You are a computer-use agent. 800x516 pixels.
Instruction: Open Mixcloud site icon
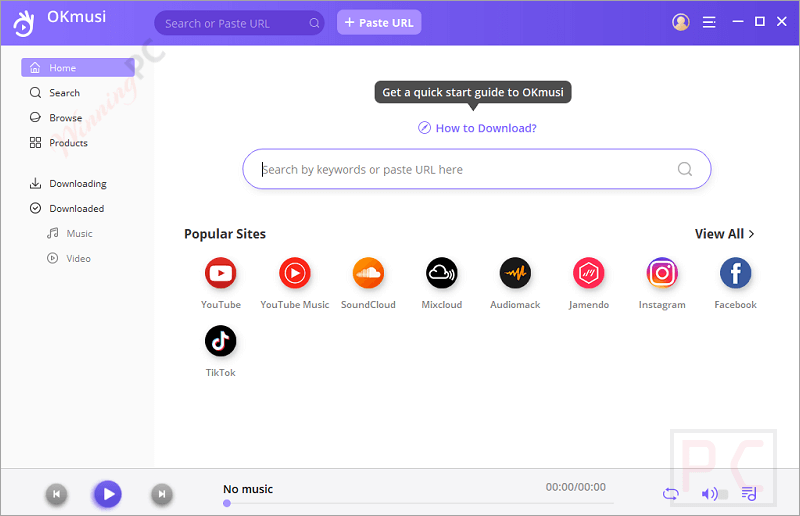click(441, 273)
